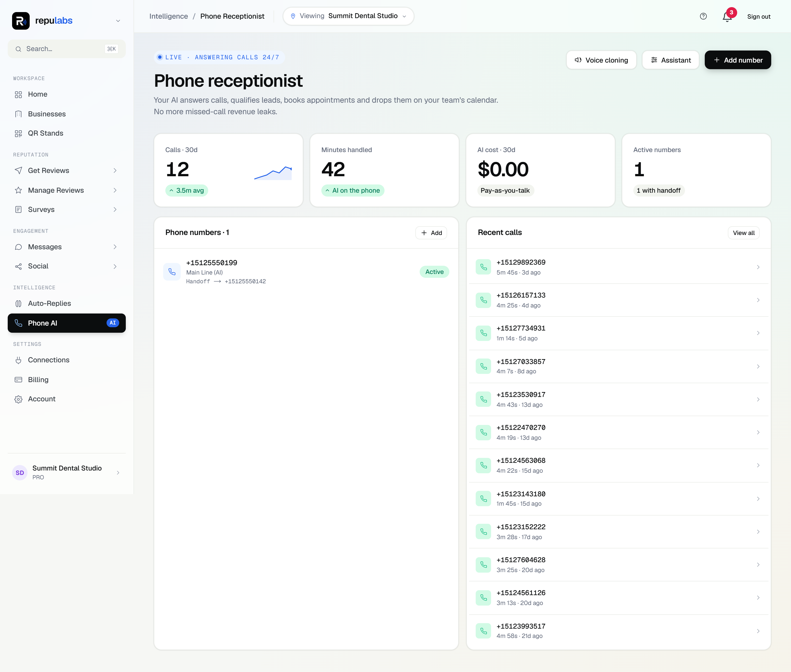Click the Connections plug icon
791x672 pixels.
click(x=18, y=360)
